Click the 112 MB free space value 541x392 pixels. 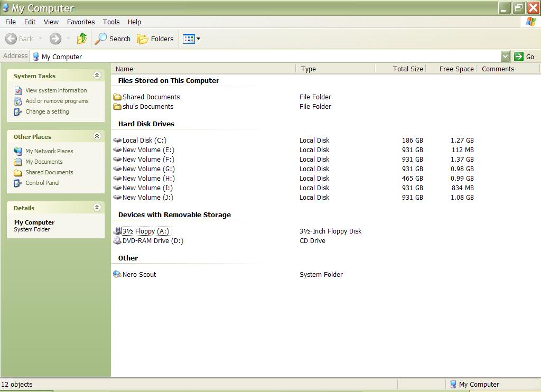point(462,150)
